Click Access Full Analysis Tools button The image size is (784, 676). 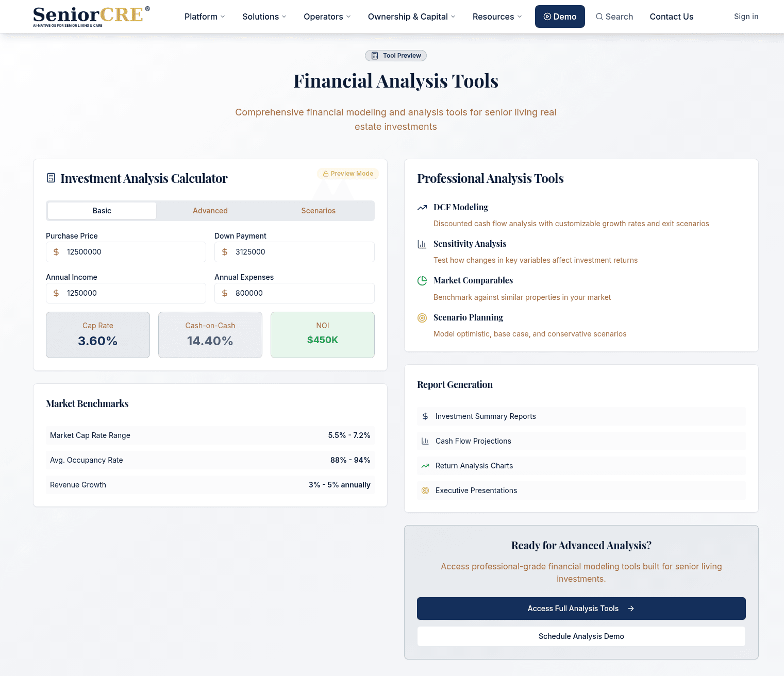pos(581,609)
